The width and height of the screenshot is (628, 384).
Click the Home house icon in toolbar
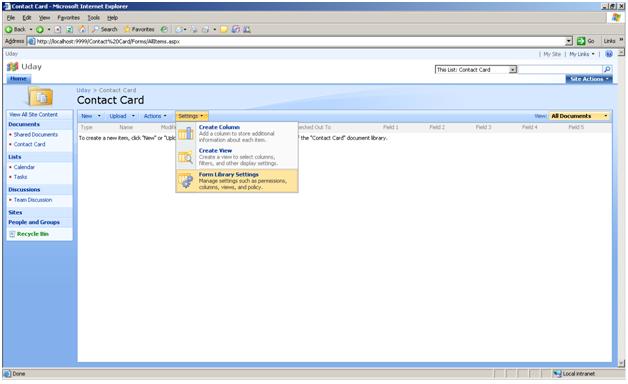pos(83,29)
